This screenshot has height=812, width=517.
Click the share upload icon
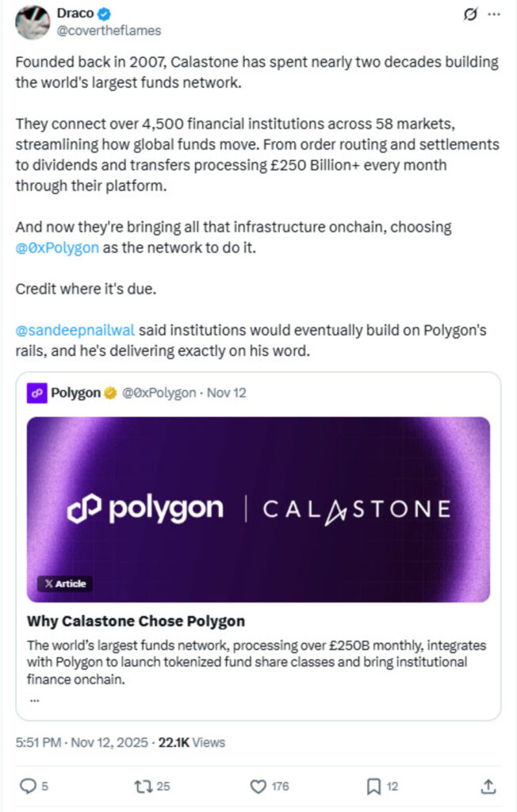click(x=488, y=787)
